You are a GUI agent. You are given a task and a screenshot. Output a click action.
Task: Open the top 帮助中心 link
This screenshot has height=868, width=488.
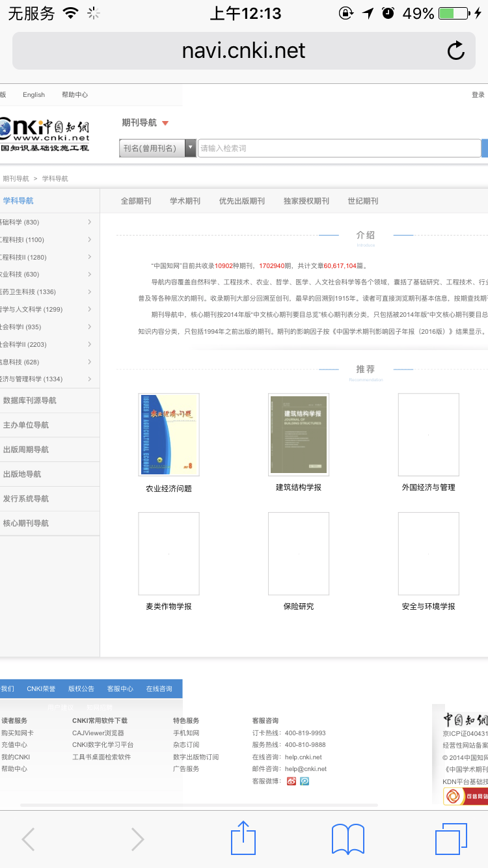point(75,94)
